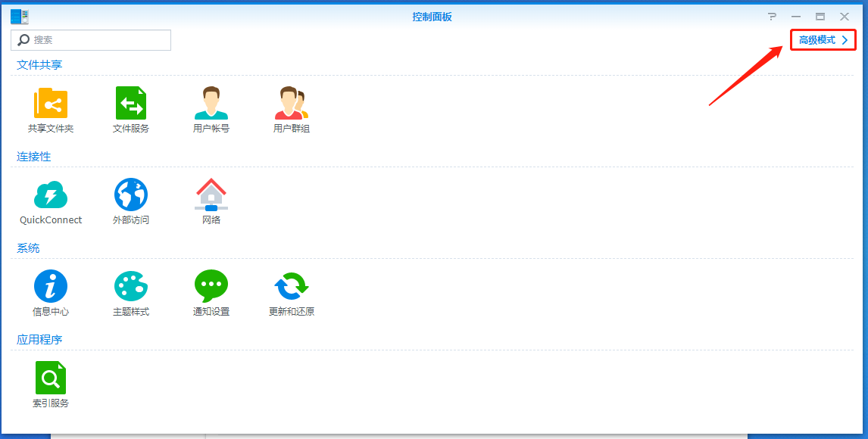Open help via the question mark button
This screenshot has width=868, height=439.
[x=772, y=17]
